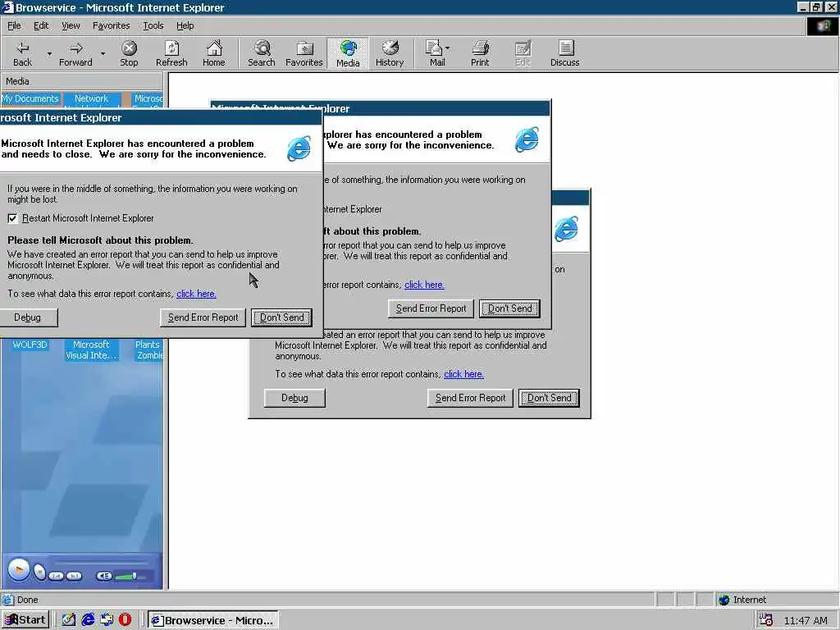Open the View menu
Viewport: 840px width, 630px height.
click(71, 25)
